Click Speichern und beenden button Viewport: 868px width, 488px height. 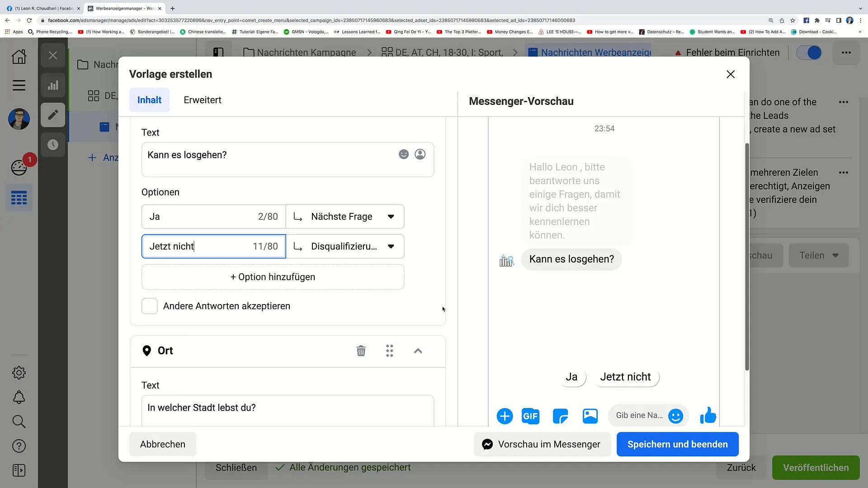(678, 444)
